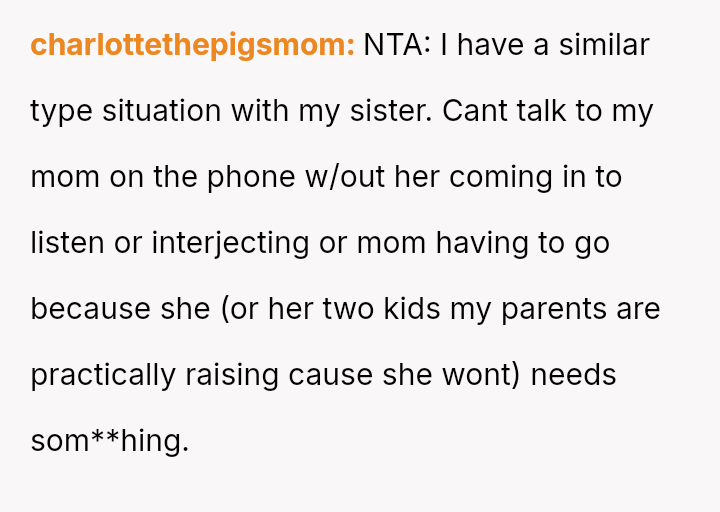The image size is (720, 512).
Task: Click the censored word "som**hing."
Action: coord(109,441)
